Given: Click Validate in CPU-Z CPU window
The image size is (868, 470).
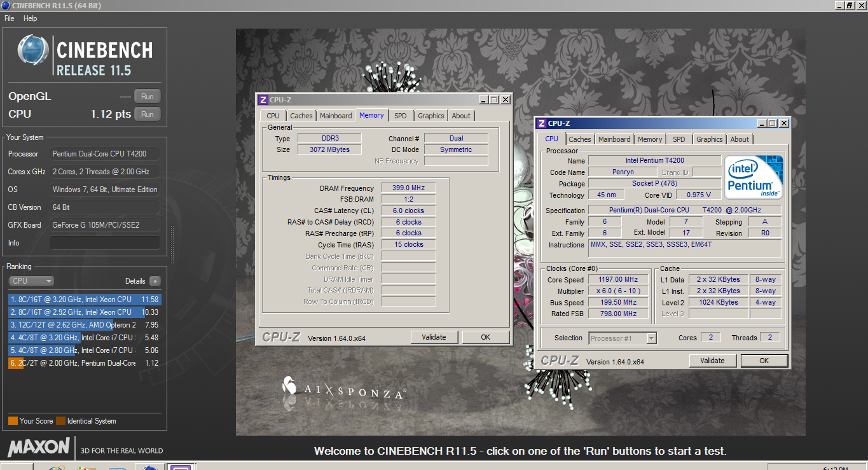Looking at the screenshot, I should [712, 361].
